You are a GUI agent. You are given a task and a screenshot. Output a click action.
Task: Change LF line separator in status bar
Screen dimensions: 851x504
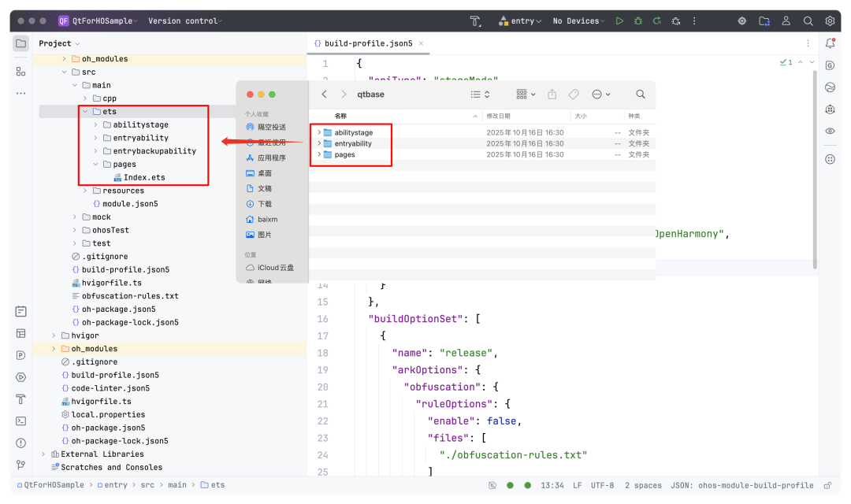coord(578,486)
